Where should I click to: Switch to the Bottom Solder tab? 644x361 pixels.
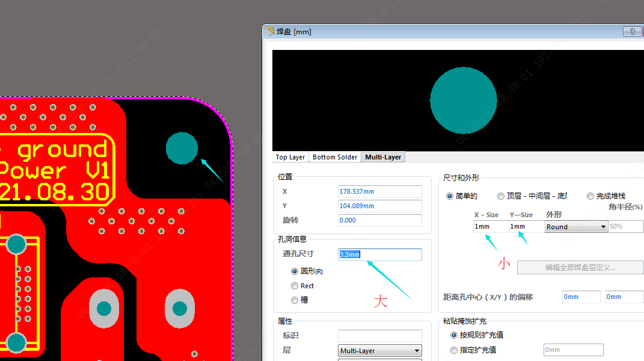(x=335, y=157)
